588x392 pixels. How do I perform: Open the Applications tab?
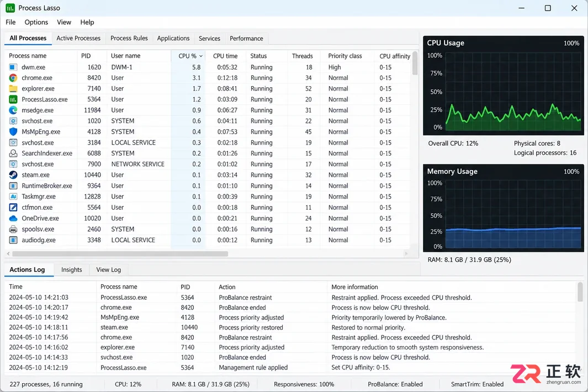(173, 38)
